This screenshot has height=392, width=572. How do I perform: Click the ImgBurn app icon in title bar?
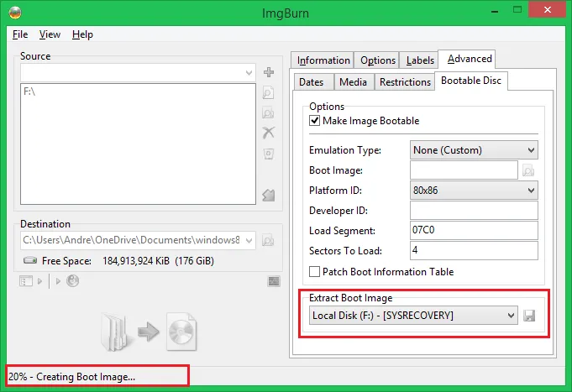(x=15, y=13)
